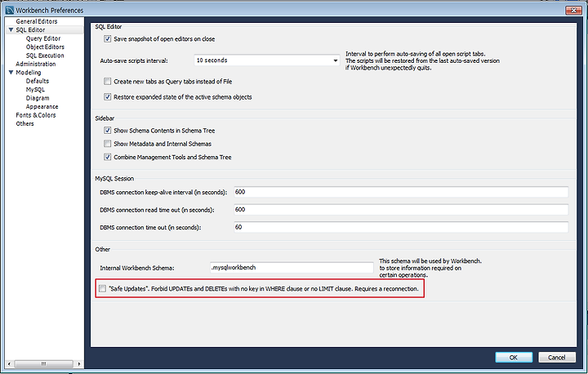This screenshot has width=588, height=374.
Task: Click the 'Other' section heading
Action: pyautogui.click(x=102, y=249)
